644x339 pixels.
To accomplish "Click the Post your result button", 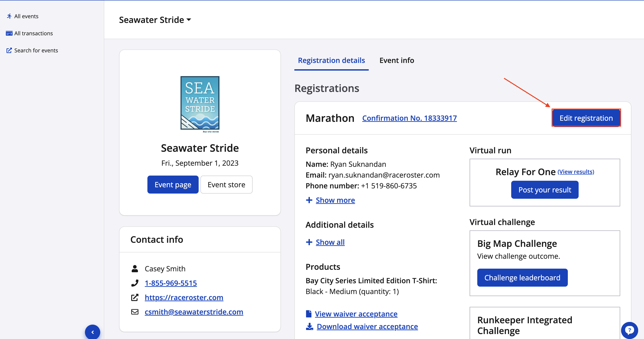I will click(544, 190).
